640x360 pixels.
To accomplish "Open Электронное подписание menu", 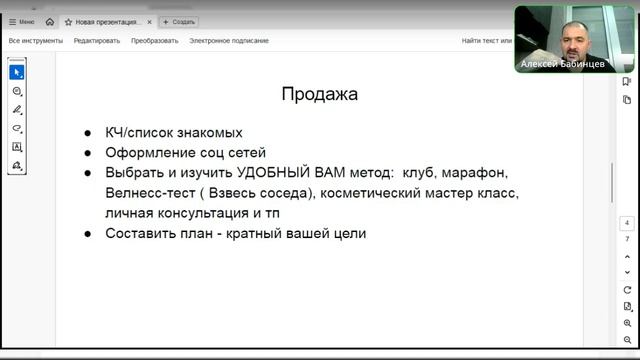I will point(229,41).
